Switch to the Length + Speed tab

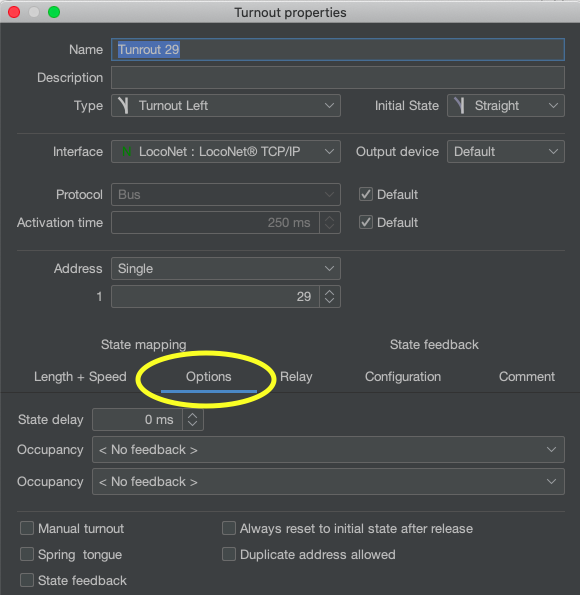(x=80, y=377)
